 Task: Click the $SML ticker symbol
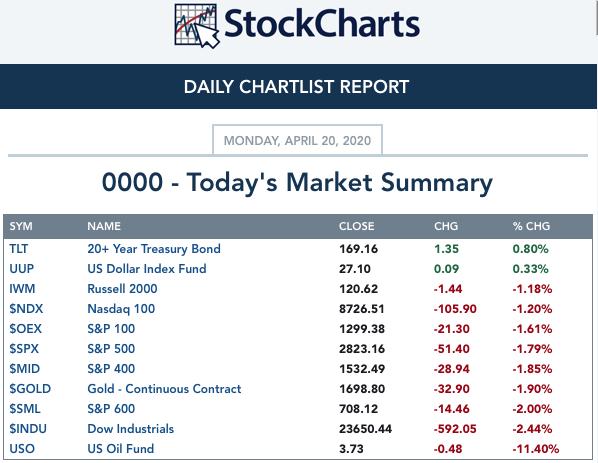pyautogui.click(x=25, y=408)
